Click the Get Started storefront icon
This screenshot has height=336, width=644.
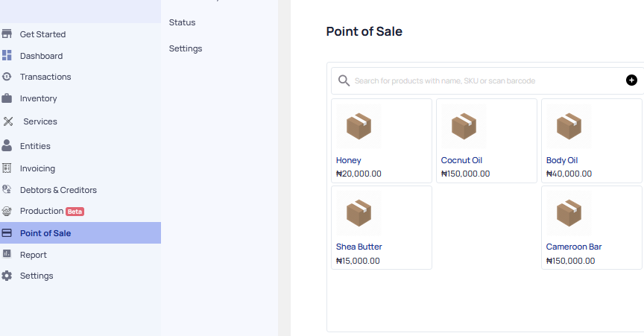[7, 34]
